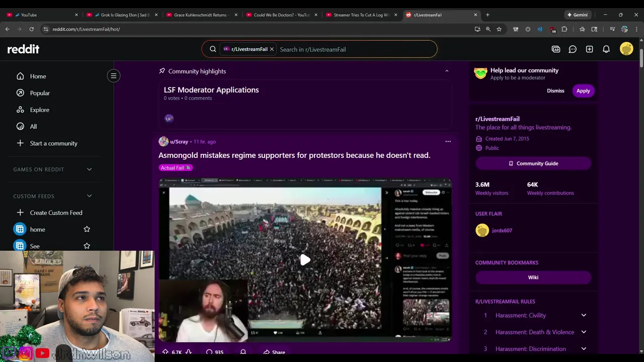Expand rule 3 Harassment: Discrimination
Viewport: 644px width, 362px height.
[584, 348]
